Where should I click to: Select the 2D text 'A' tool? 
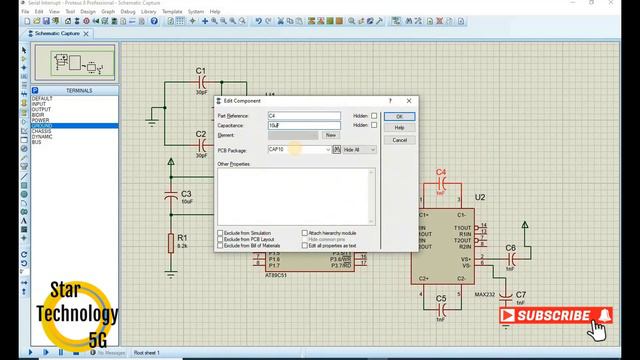click(x=24, y=221)
